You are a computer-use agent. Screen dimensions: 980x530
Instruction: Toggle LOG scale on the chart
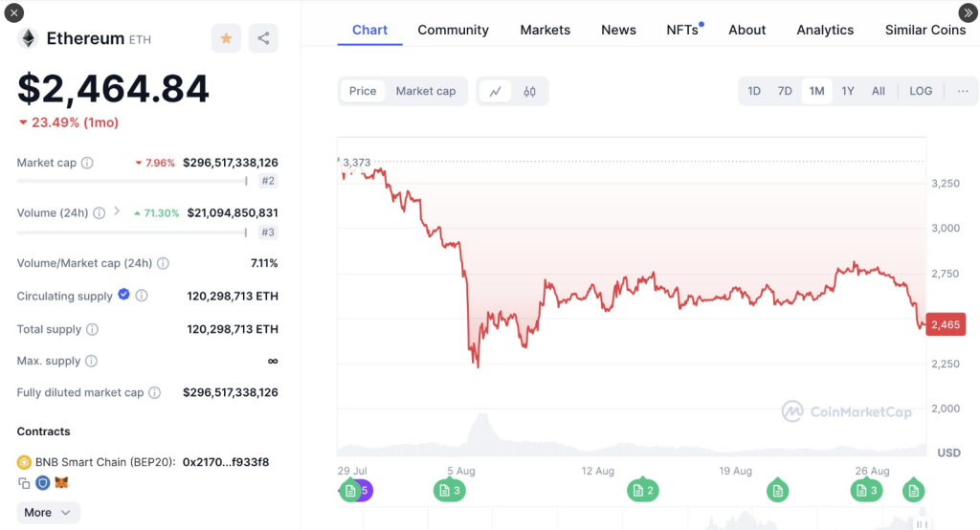pyautogui.click(x=921, y=91)
